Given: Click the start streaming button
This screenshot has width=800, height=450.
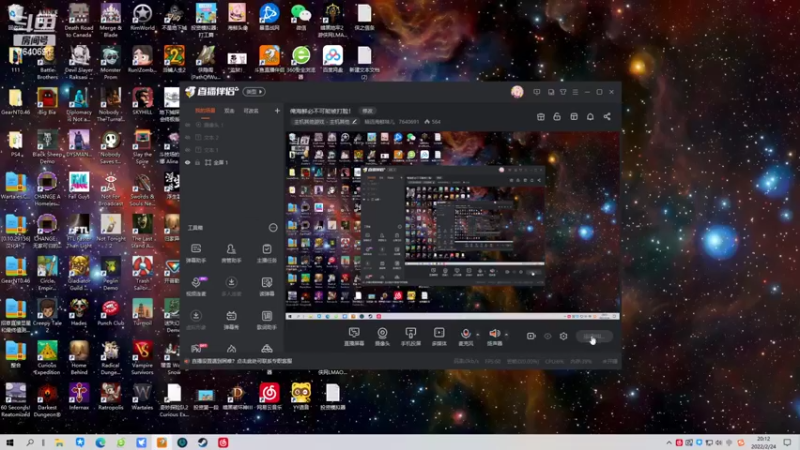Looking at the screenshot, I should point(594,336).
